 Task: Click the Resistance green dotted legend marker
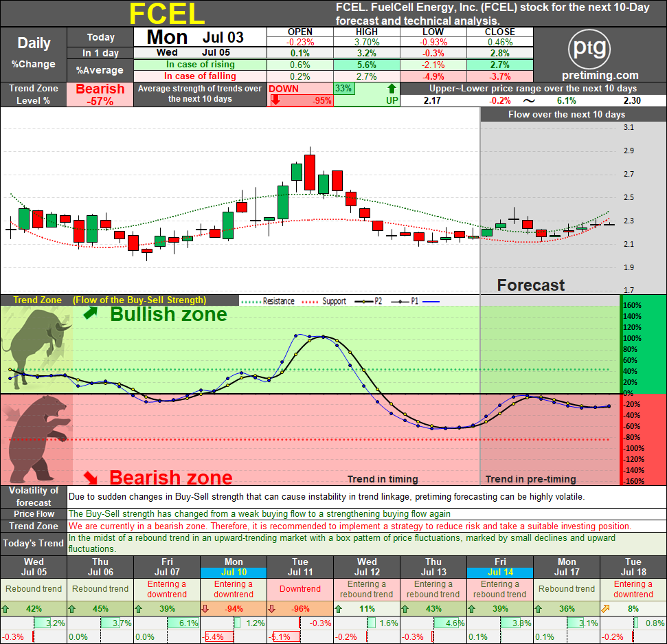coord(251,301)
